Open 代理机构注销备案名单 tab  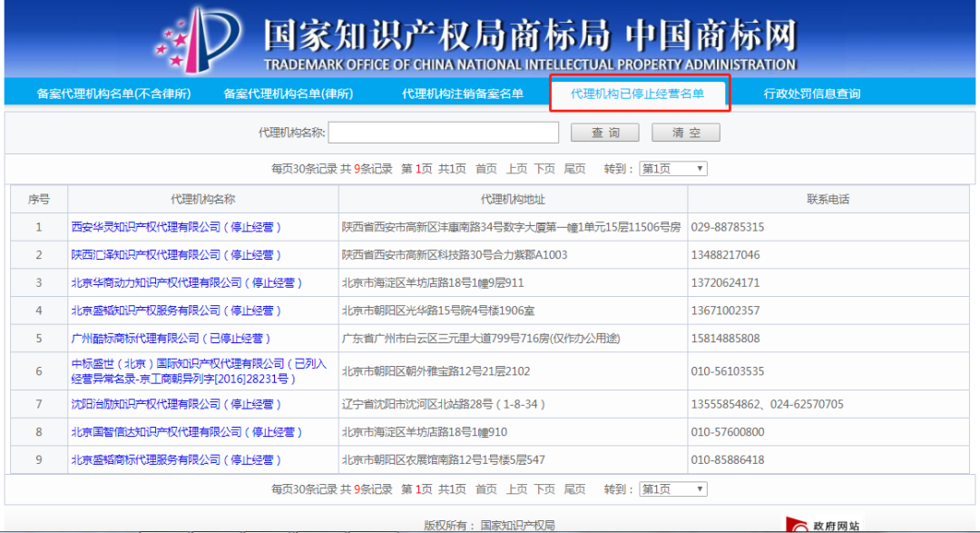(x=463, y=94)
